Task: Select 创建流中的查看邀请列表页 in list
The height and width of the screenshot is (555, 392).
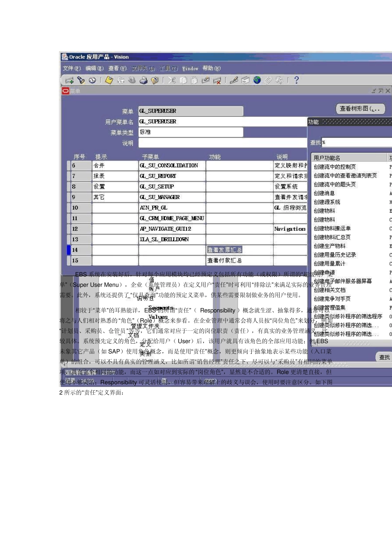Action: (345, 176)
